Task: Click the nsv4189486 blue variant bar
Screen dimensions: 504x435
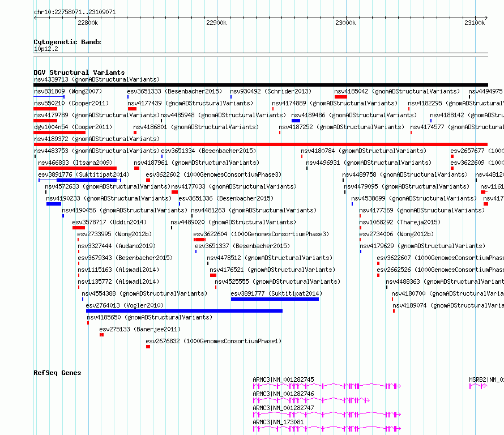Action: click(x=296, y=121)
